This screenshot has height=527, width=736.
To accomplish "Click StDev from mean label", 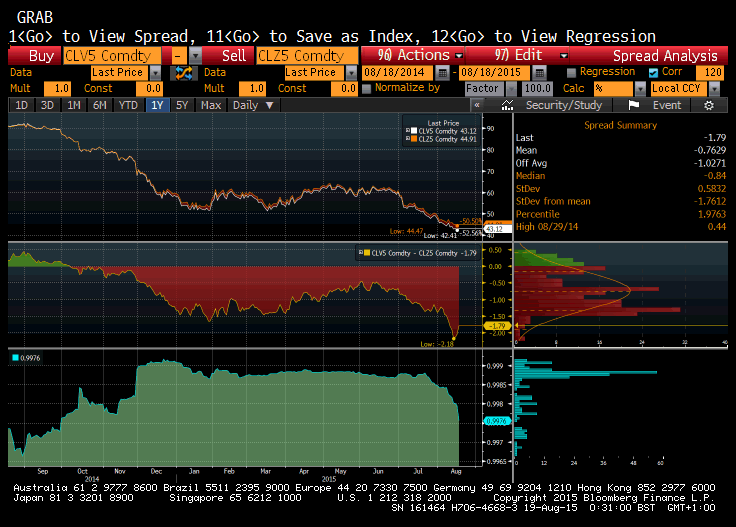I will 553,201.
